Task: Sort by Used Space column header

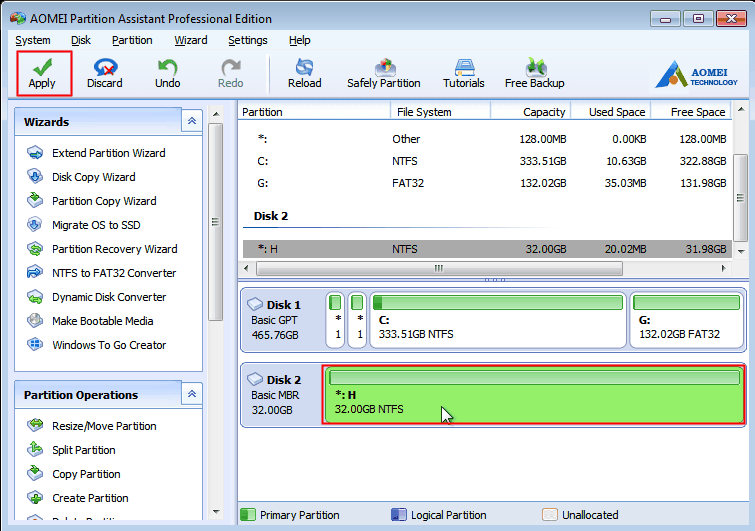Action: point(611,112)
